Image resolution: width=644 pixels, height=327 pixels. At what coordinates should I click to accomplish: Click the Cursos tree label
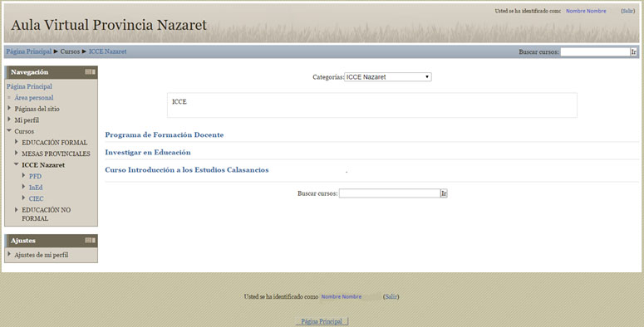(24, 131)
